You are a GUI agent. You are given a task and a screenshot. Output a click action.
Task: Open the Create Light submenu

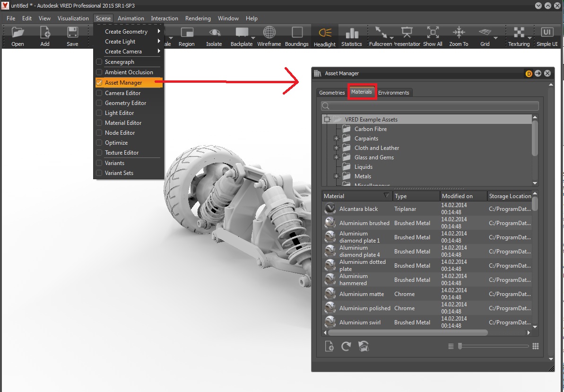click(x=129, y=41)
